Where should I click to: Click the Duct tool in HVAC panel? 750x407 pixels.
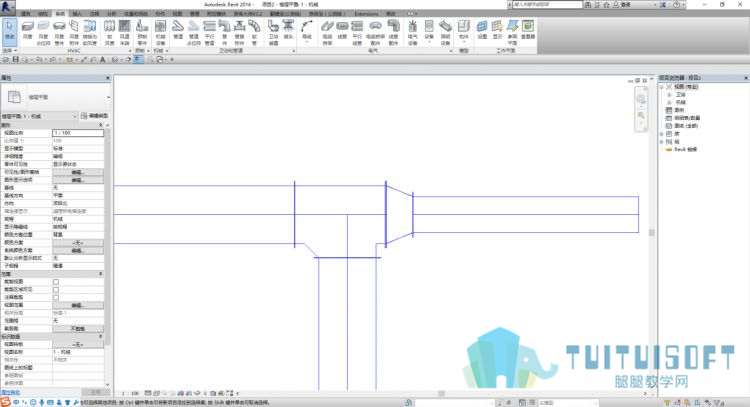pyautogui.click(x=28, y=31)
